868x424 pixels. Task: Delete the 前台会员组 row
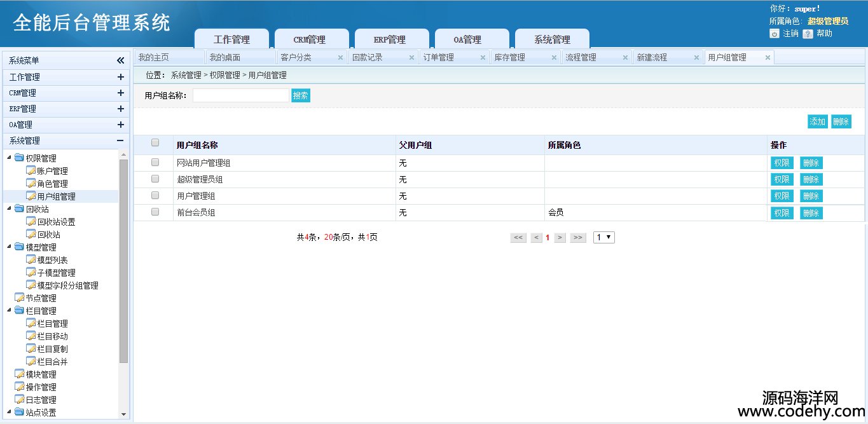(811, 213)
